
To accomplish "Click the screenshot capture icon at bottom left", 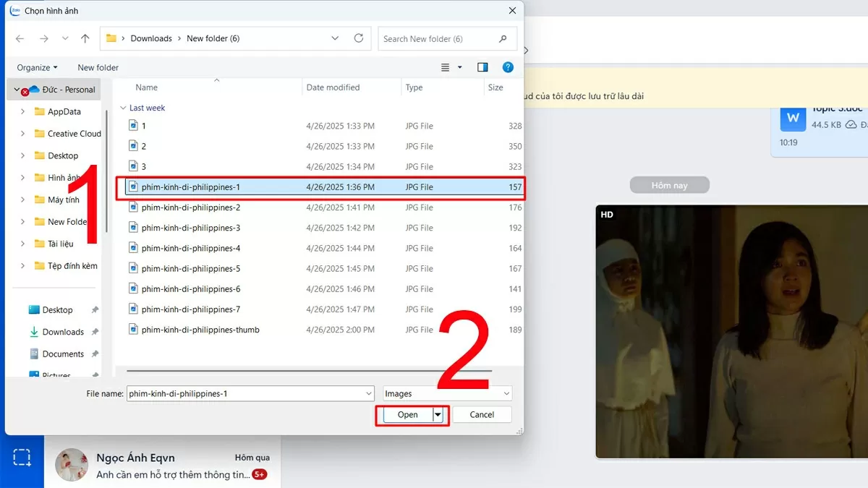I will [22, 457].
